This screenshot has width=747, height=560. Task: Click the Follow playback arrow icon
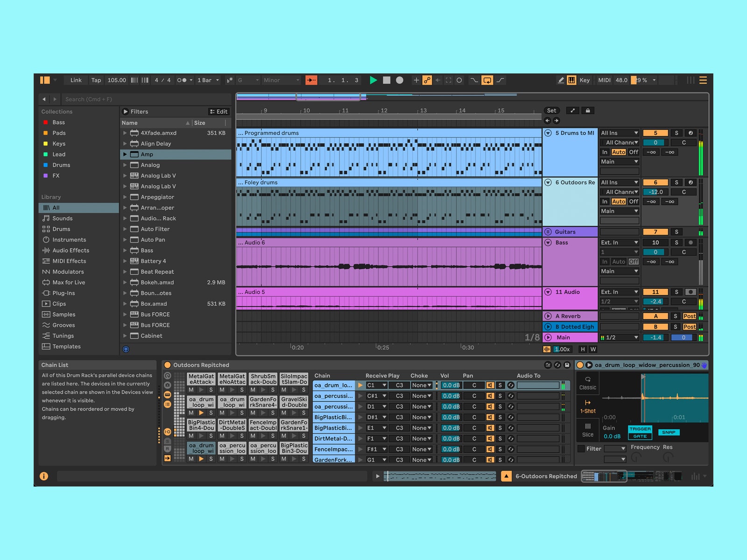point(311,80)
